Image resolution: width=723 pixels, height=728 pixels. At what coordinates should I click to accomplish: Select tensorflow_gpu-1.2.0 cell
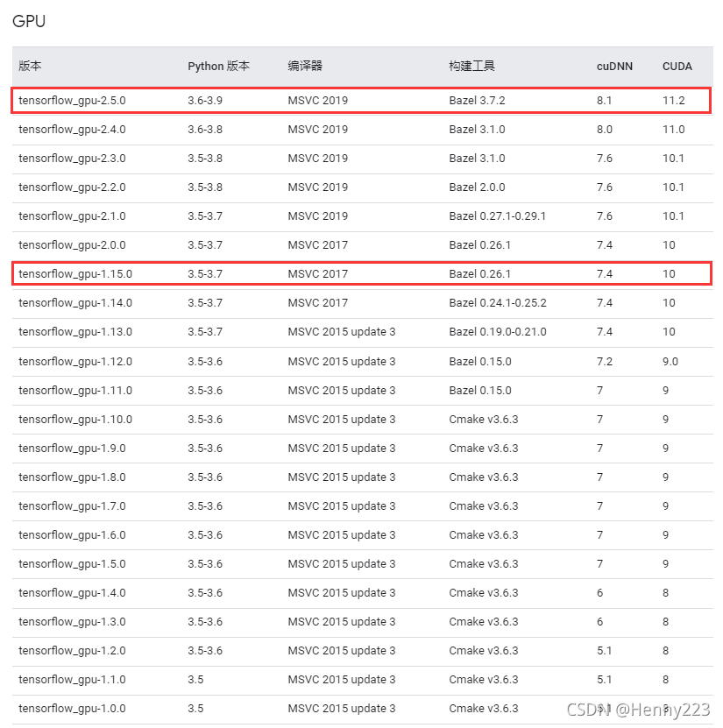[72, 651]
